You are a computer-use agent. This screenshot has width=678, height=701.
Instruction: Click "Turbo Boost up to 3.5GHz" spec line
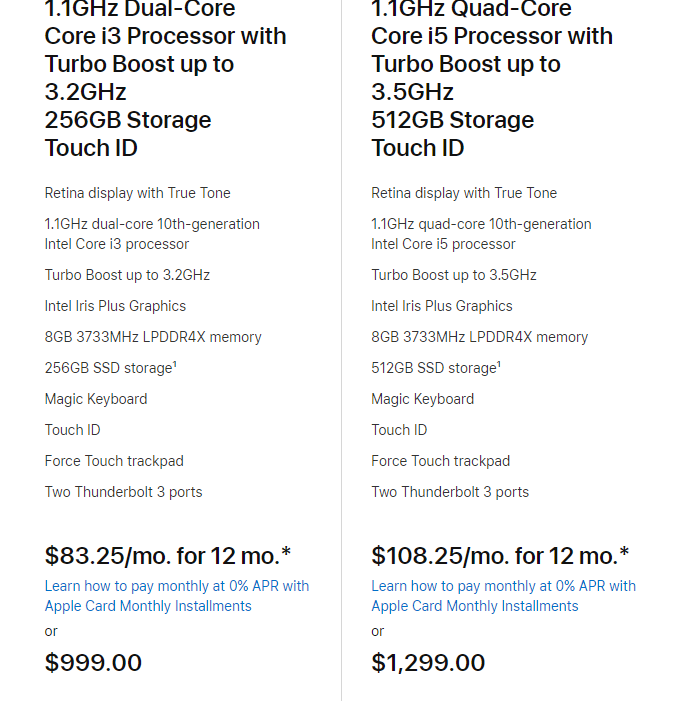[454, 275]
